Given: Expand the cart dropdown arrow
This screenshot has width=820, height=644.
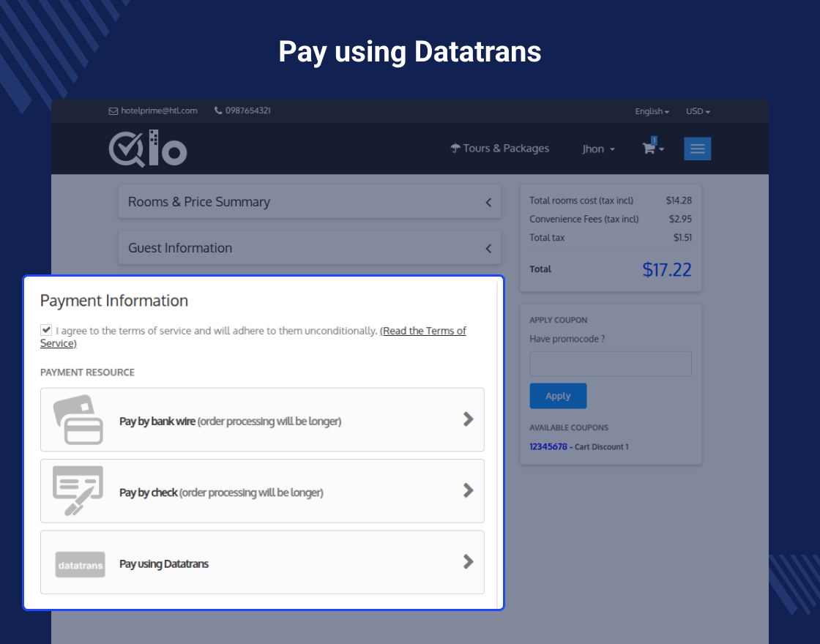Looking at the screenshot, I should 662,149.
